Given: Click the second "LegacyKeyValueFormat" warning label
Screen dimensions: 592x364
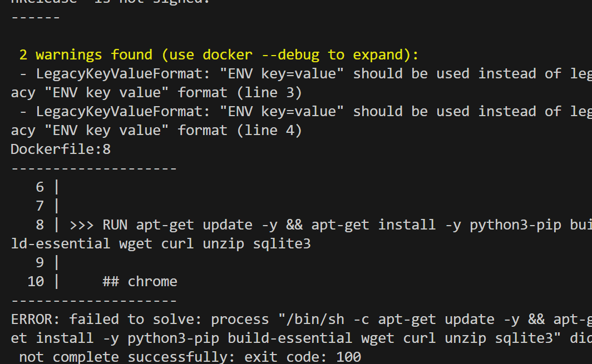Looking at the screenshot, I should tap(122, 112).
